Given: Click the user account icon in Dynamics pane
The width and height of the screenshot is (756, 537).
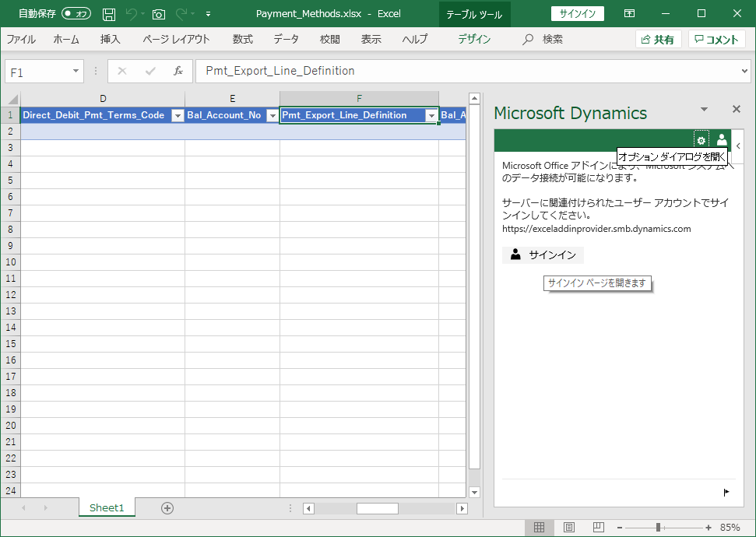Looking at the screenshot, I should (722, 140).
